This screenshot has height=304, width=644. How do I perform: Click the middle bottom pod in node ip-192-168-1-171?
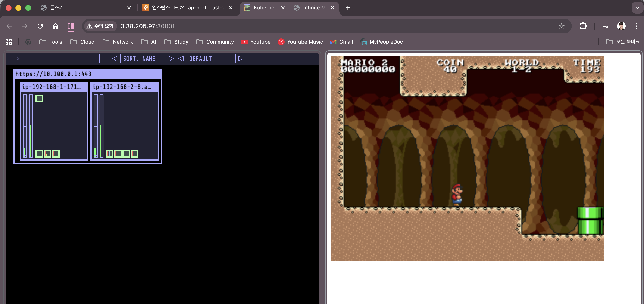click(47, 154)
